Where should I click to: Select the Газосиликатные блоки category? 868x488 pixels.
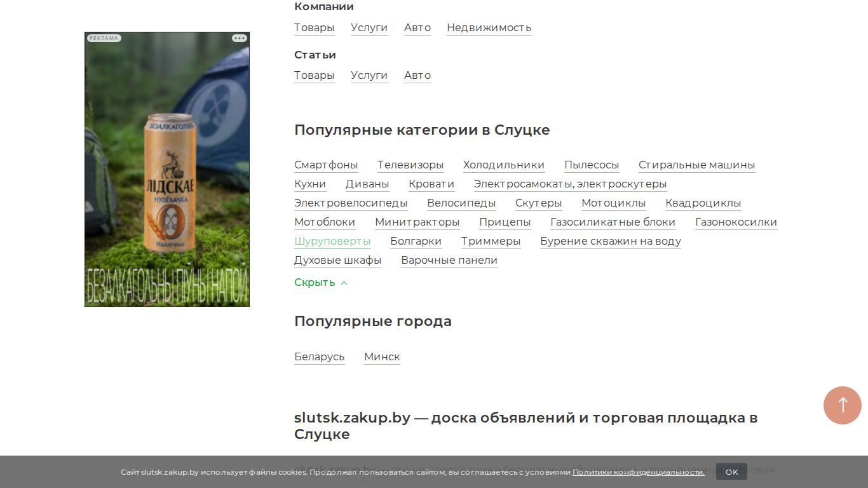[x=613, y=222]
